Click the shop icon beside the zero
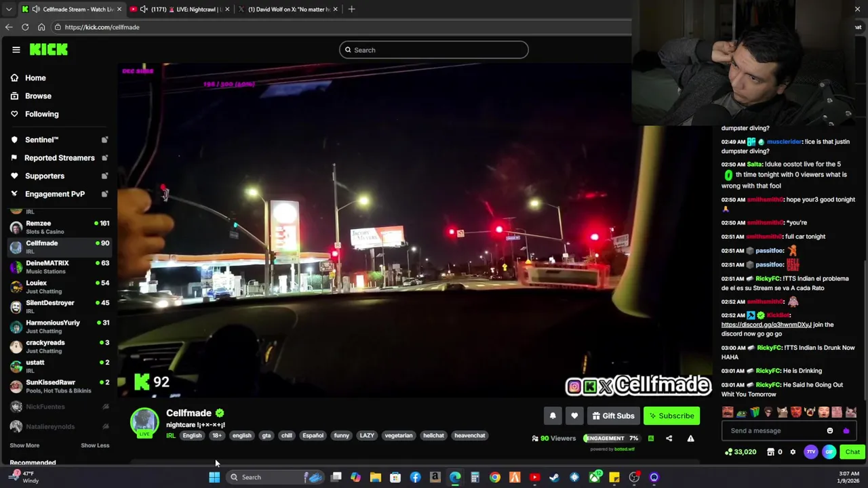 tap(770, 452)
